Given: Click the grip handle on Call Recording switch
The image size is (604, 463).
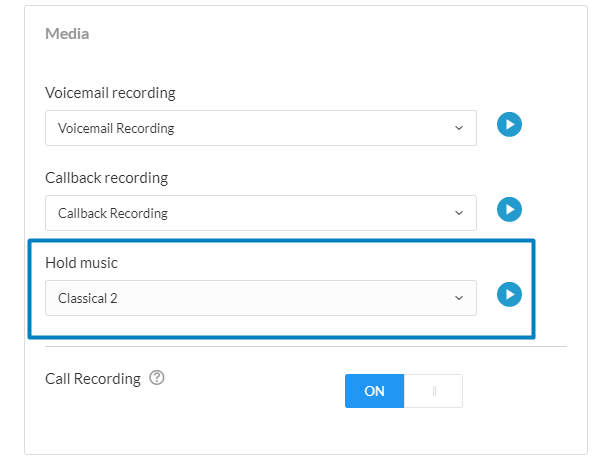Looking at the screenshot, I should click(x=434, y=391).
